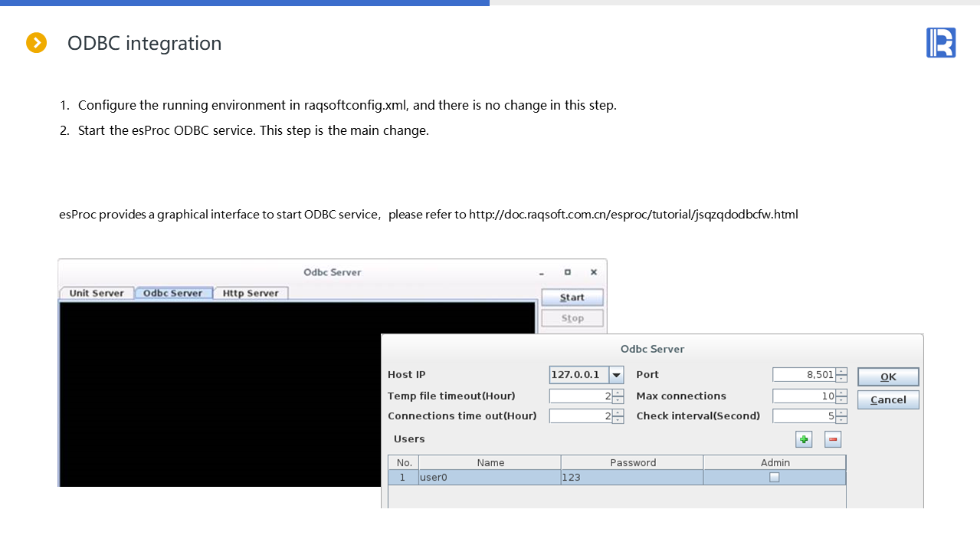
Task: Click the Odbc Server dialog title bar
Action: coord(652,349)
